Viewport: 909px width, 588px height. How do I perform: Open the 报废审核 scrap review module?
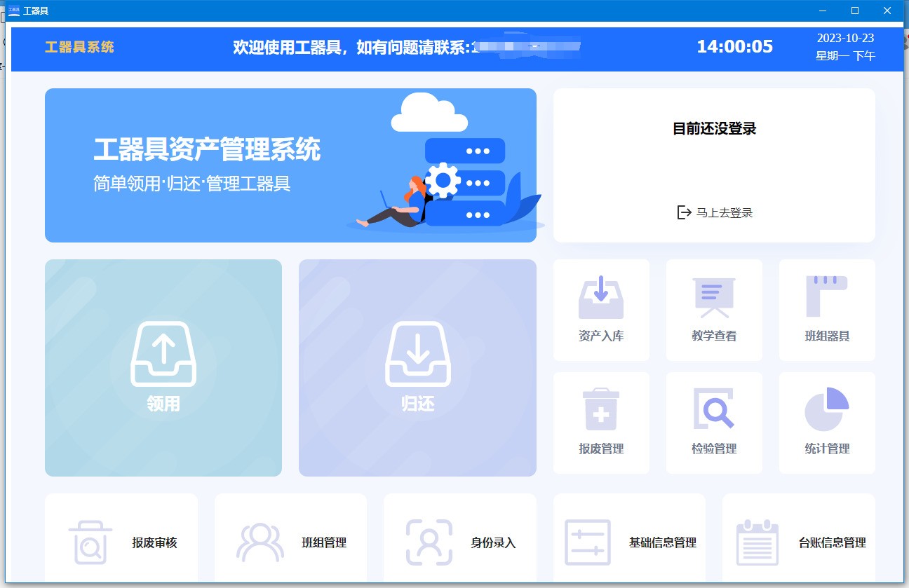(121, 543)
